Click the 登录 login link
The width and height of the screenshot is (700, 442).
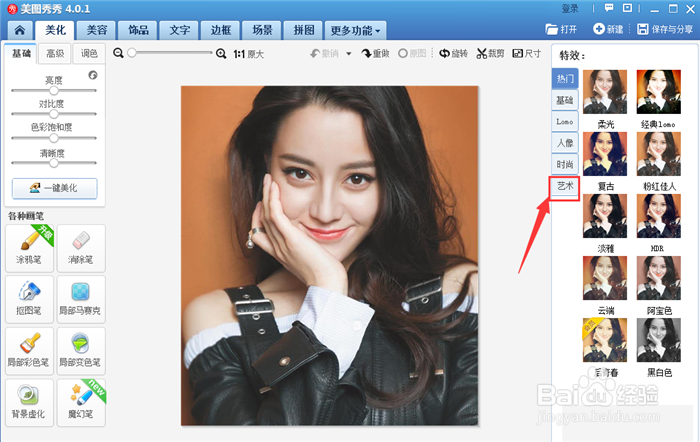coord(570,9)
